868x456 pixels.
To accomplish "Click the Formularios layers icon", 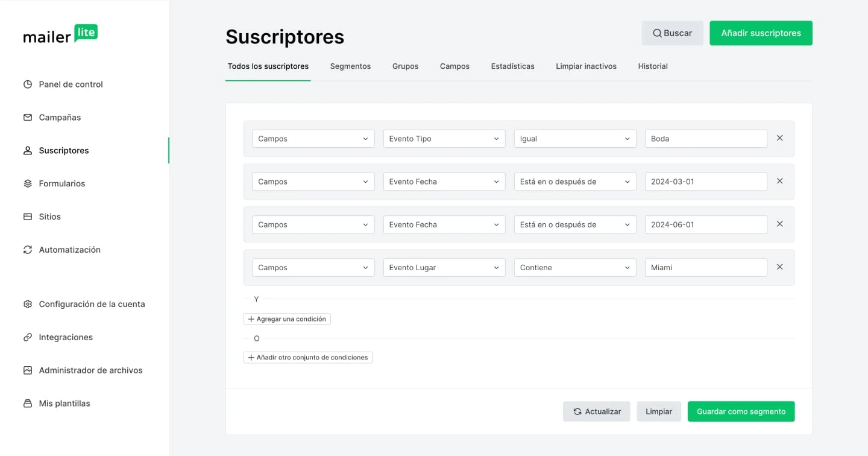I will pyautogui.click(x=28, y=183).
